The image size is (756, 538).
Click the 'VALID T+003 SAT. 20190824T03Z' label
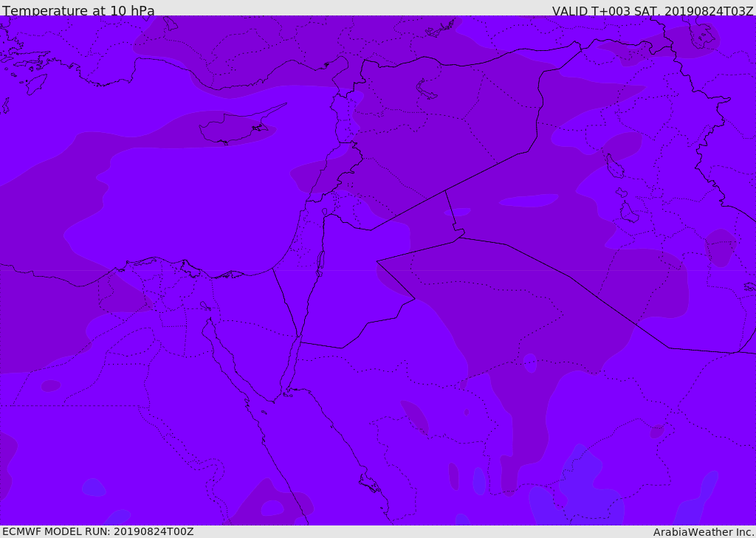653,10
